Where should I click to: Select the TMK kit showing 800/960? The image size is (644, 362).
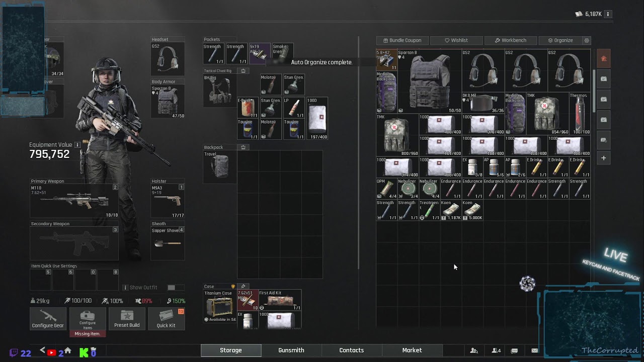coord(397,135)
